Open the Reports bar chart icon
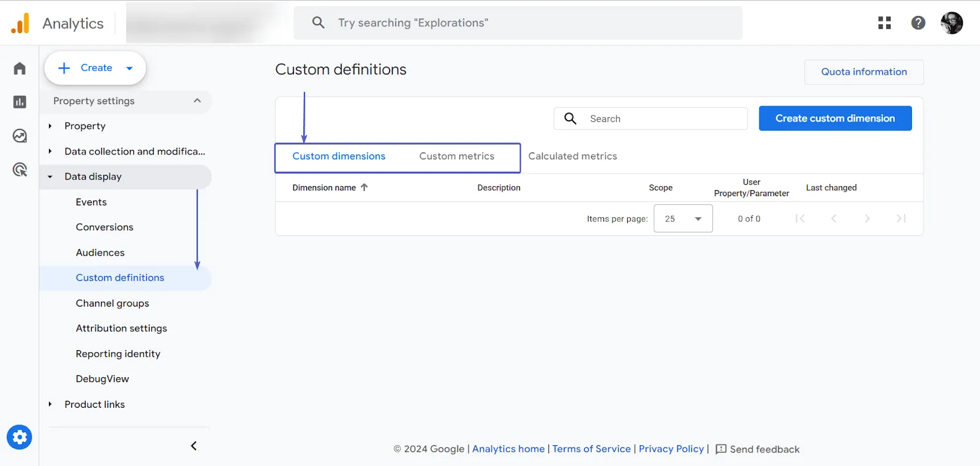Viewport: 980px width, 466px height. click(x=20, y=102)
